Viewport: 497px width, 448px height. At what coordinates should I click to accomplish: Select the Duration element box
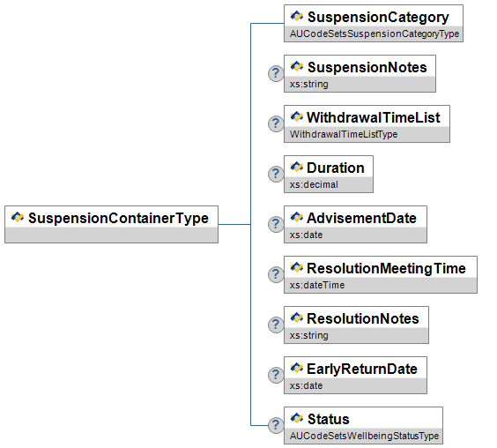coord(329,175)
